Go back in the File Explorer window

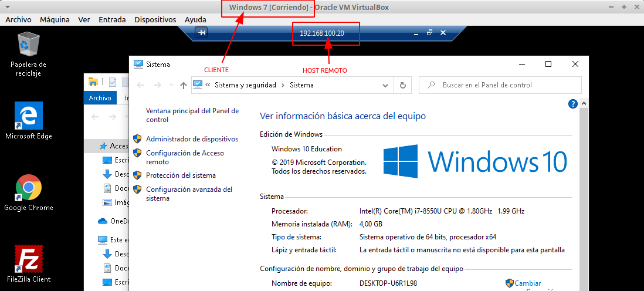95,117
